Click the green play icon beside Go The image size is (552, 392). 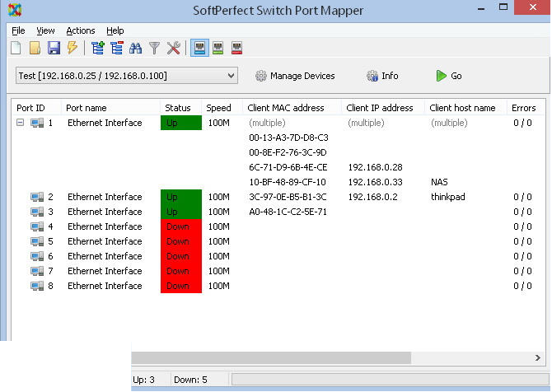[x=441, y=76]
